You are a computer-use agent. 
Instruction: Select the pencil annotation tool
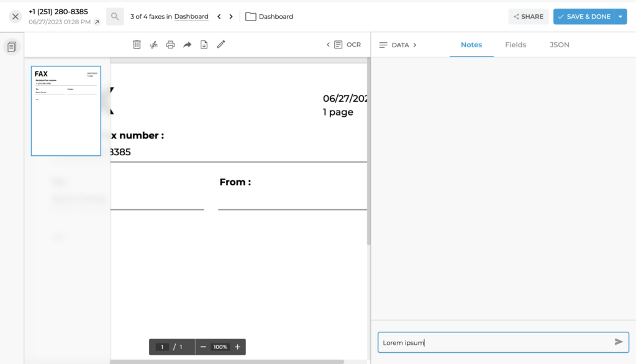pos(220,44)
